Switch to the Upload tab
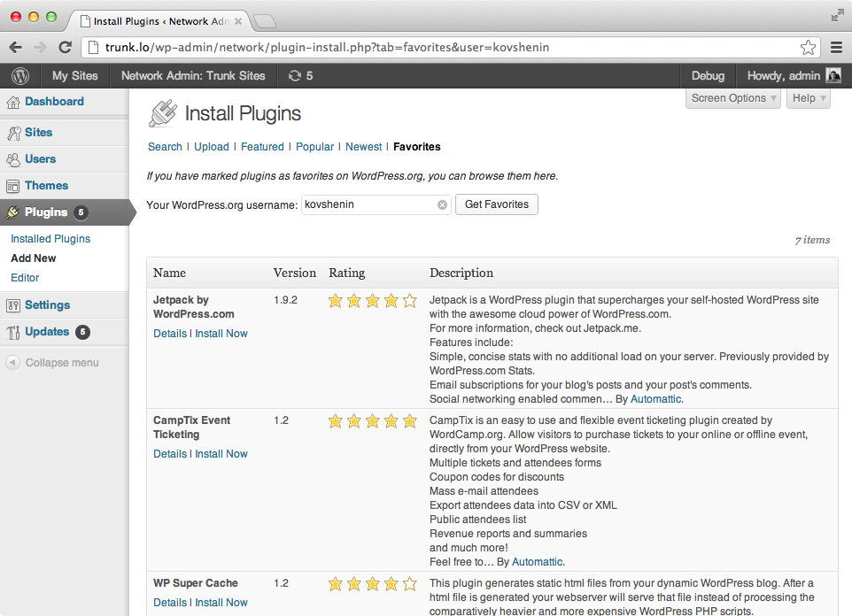Screen dimensions: 852x616 tap(212, 147)
